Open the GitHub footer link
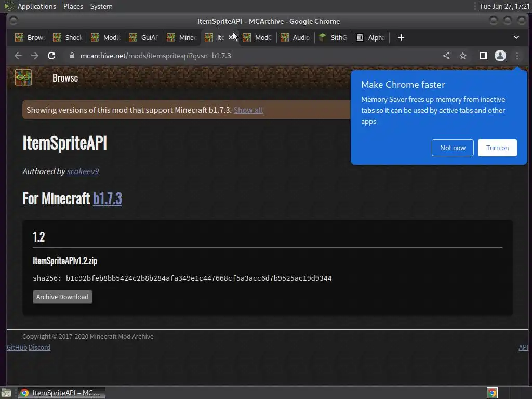This screenshot has height=399, width=532. point(17,348)
